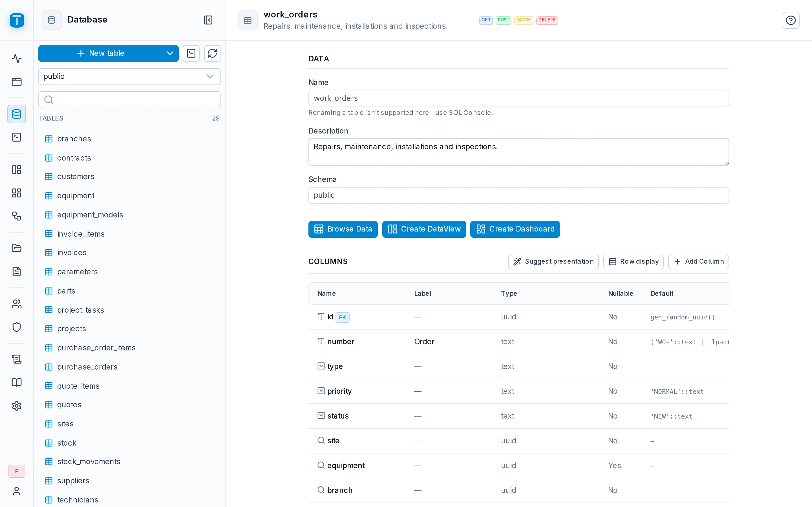Collapse the Database sidebar panel
812x507 pixels.
tap(208, 20)
